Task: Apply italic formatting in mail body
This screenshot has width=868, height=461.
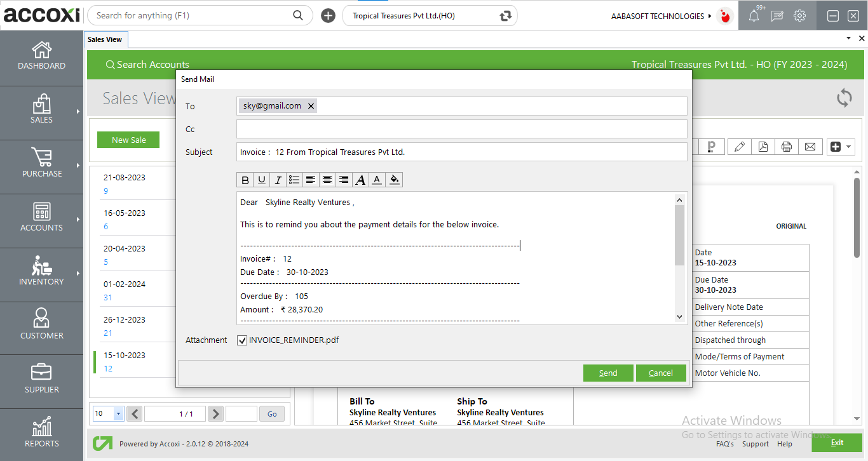Action: click(278, 180)
